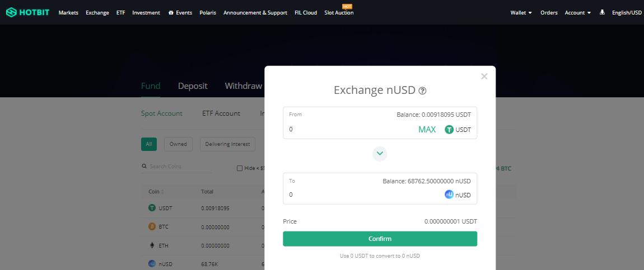Open the Events menu item
644x270 pixels.
coord(184,13)
